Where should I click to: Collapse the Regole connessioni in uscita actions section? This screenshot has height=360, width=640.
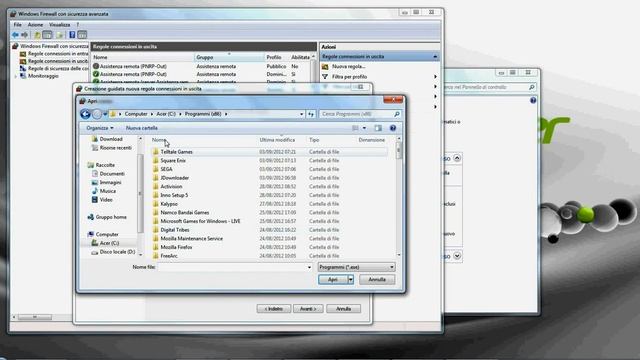pos(435,57)
